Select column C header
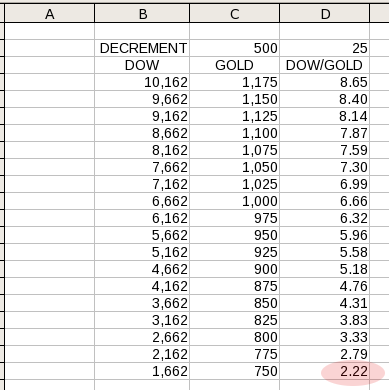Screen dimensions: 389x390 (x=234, y=14)
